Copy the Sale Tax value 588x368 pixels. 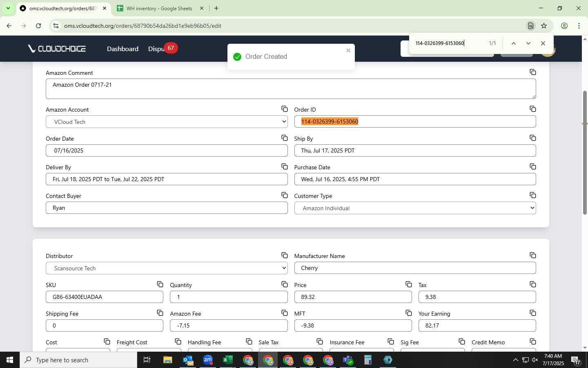tap(320, 341)
